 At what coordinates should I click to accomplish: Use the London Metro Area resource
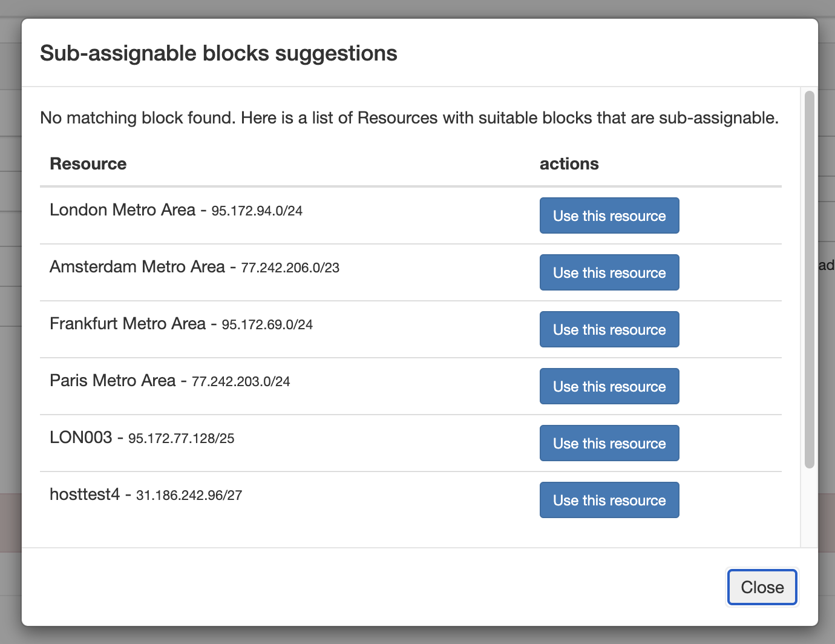click(x=609, y=215)
